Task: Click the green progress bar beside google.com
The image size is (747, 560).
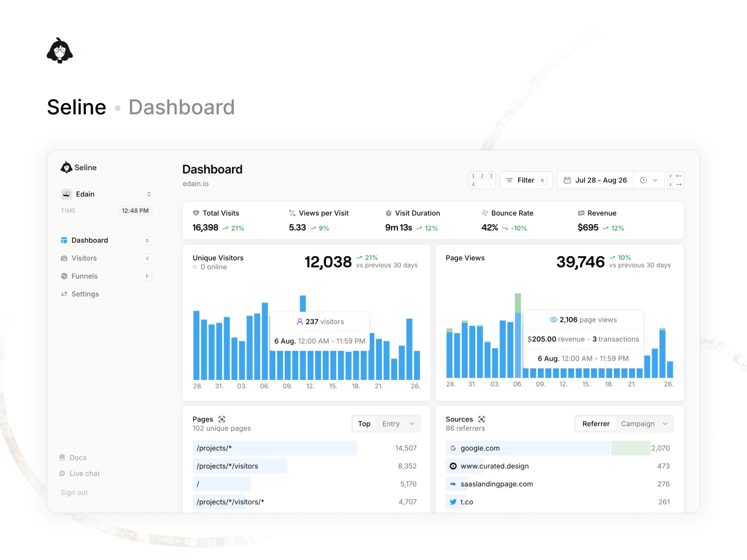Action: (x=630, y=448)
